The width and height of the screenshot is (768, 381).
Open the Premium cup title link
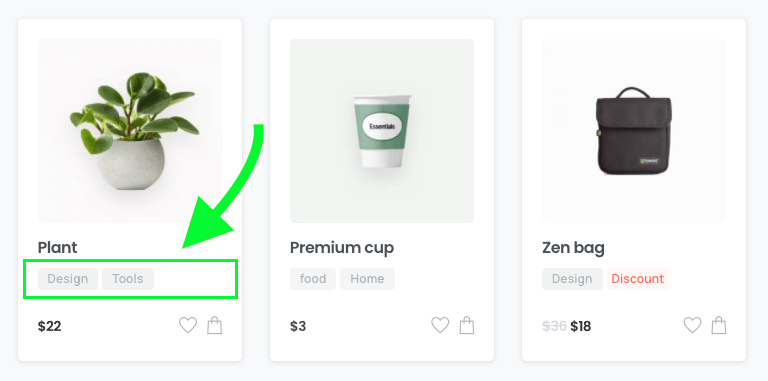342,248
